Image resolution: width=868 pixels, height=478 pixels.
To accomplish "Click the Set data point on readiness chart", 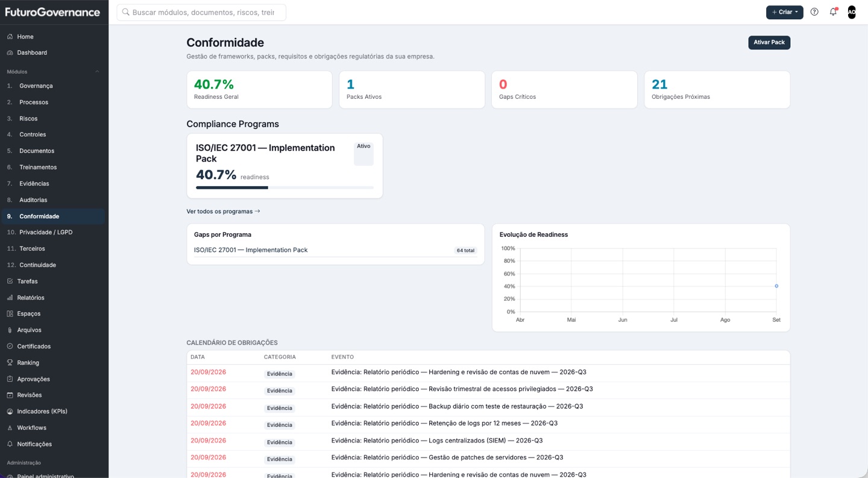I will (x=776, y=286).
